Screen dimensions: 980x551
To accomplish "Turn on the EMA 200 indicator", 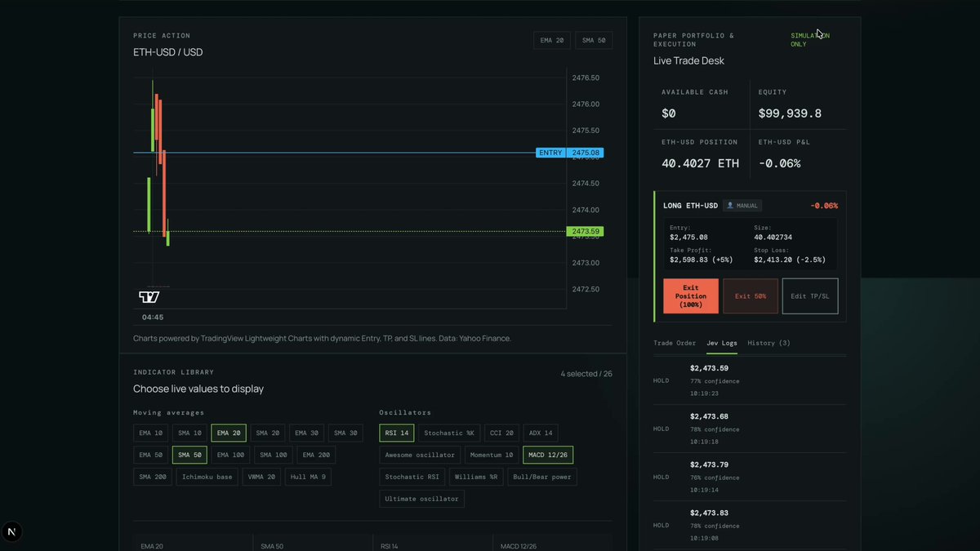I will (x=316, y=455).
